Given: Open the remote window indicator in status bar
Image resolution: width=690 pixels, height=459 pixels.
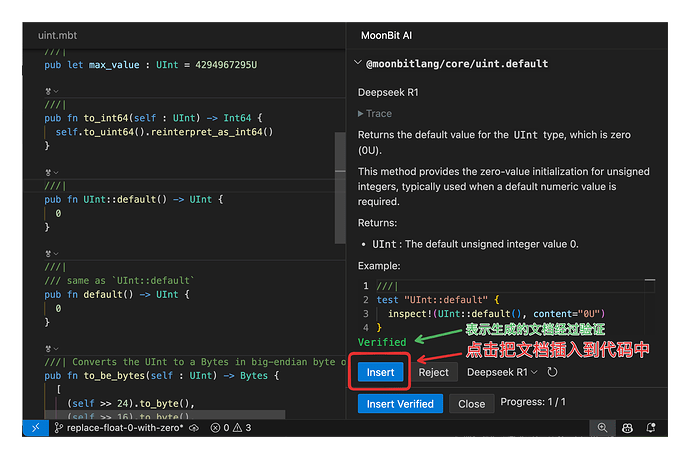Looking at the screenshot, I should (x=36, y=427).
